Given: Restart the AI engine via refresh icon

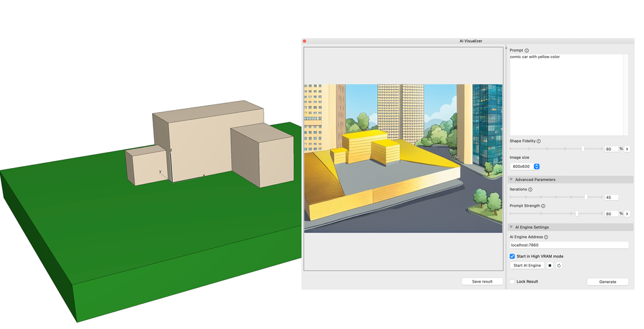Looking at the screenshot, I should [x=558, y=265].
